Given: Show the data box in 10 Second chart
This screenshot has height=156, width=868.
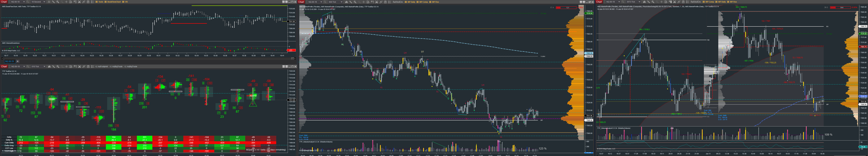Looking at the screenshot, I should pyautogui.click(x=71, y=2).
